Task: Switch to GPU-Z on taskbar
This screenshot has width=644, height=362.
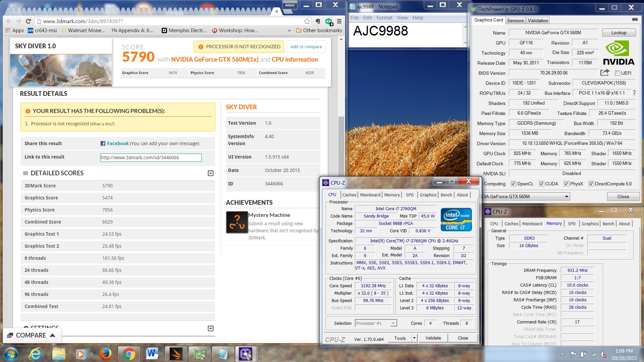Action: click(200, 354)
